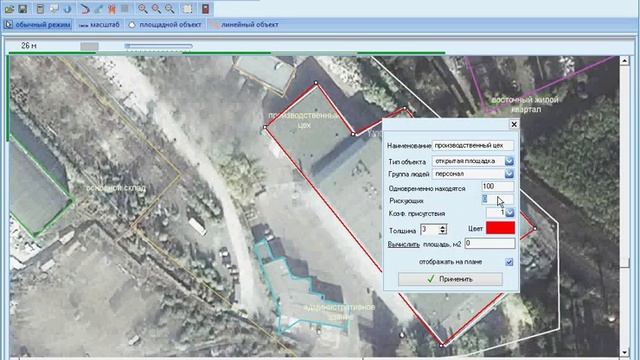This screenshot has width=640, height=360.
Task: Click the площадь, м2 input field
Action: [x=490, y=244]
